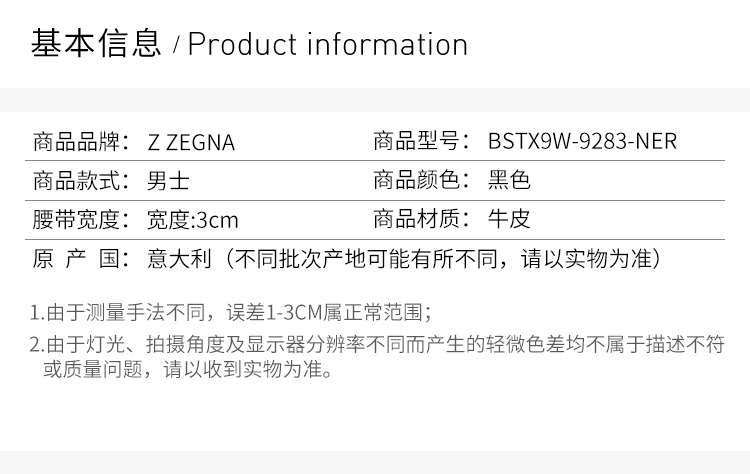This screenshot has height=474, width=750.
Task: Click note 1 about 1-3CM measurement error
Action: (x=231, y=313)
